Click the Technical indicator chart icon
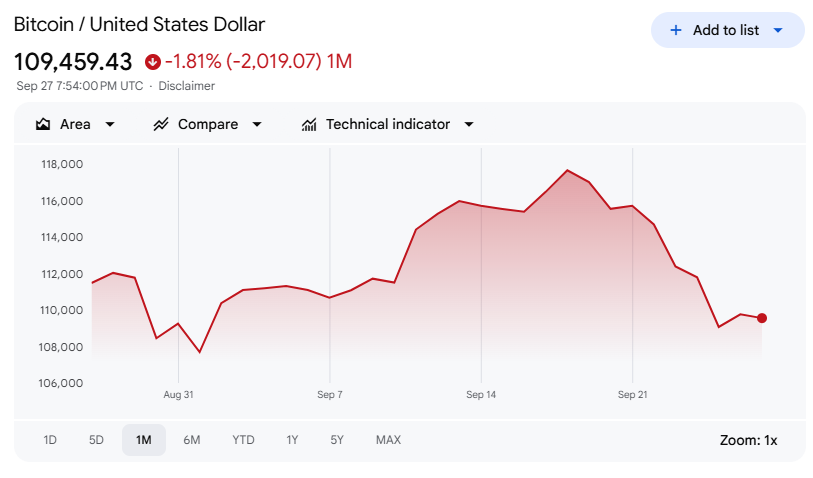This screenshot has width=813, height=478. 309,124
